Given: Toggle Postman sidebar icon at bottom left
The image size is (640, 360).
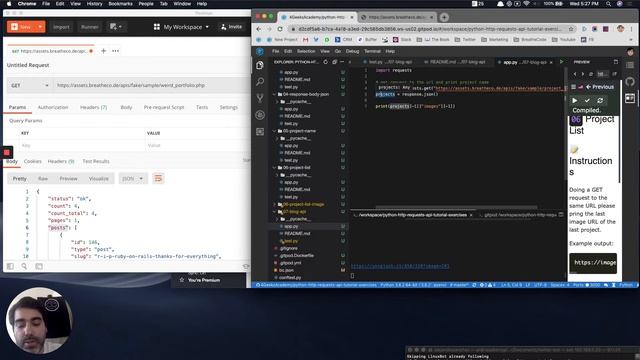Looking at the screenshot, I should pos(10,266).
